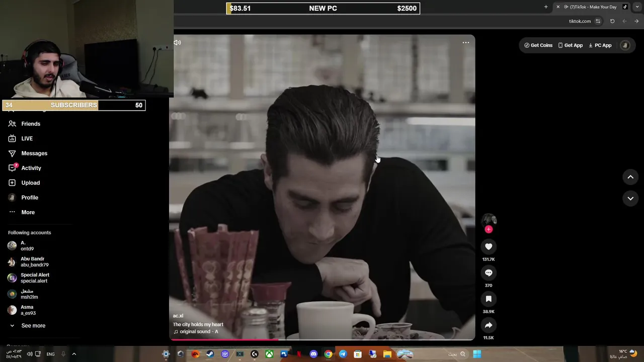Go to the next video arrow
This screenshot has width=644, height=362.
[x=630, y=198]
